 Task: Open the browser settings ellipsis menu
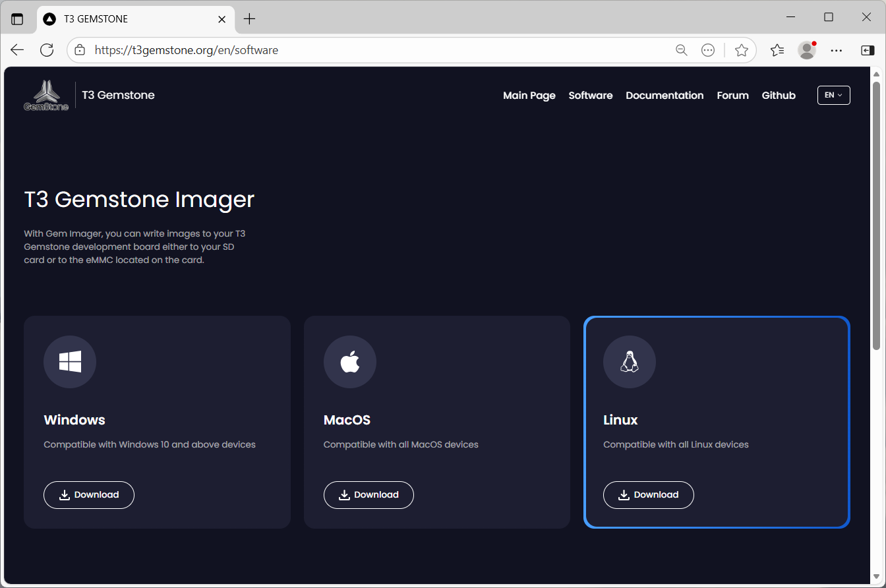tap(836, 49)
